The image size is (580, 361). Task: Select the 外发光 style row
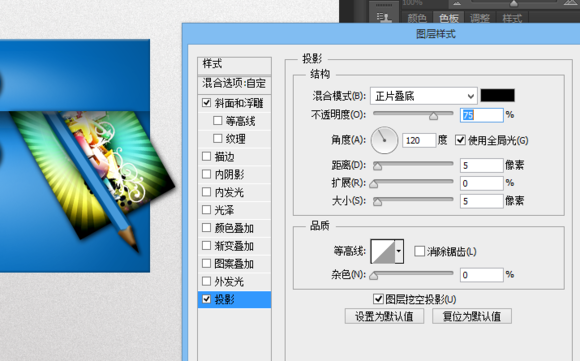pos(235,281)
